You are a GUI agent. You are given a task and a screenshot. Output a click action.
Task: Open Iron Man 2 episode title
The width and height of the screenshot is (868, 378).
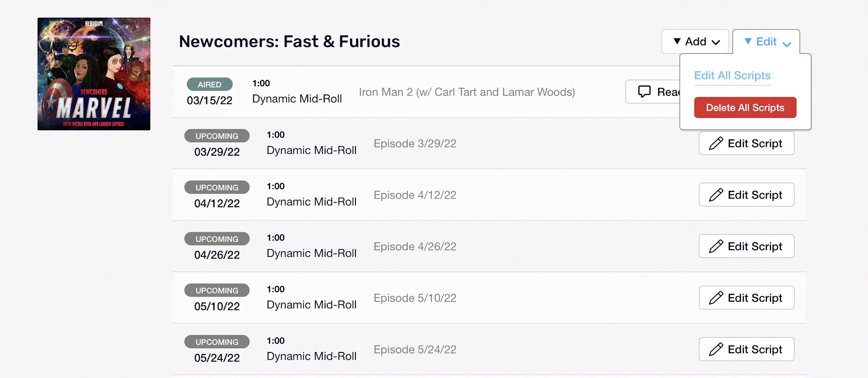coord(467,92)
